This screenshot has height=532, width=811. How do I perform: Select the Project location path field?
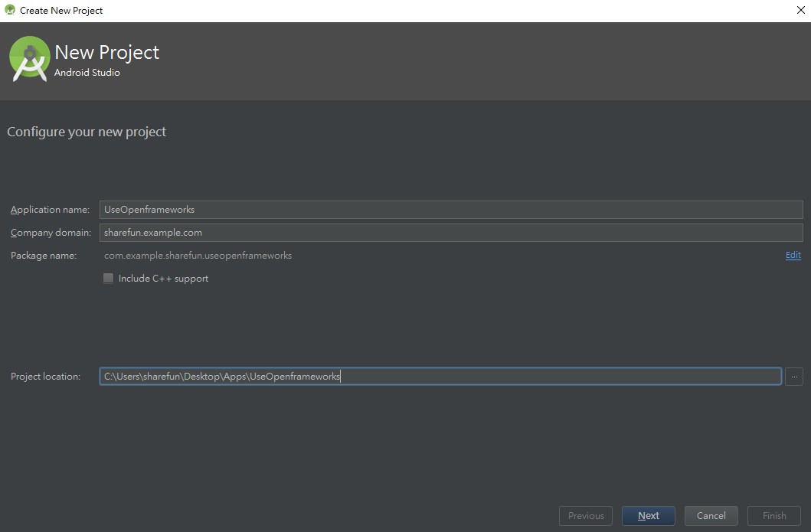440,377
